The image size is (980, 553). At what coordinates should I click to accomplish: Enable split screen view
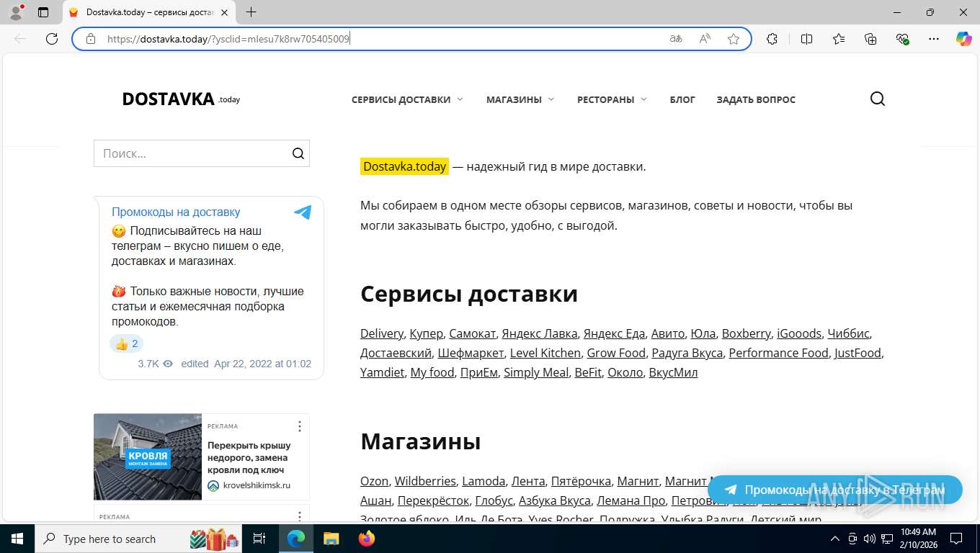click(806, 39)
